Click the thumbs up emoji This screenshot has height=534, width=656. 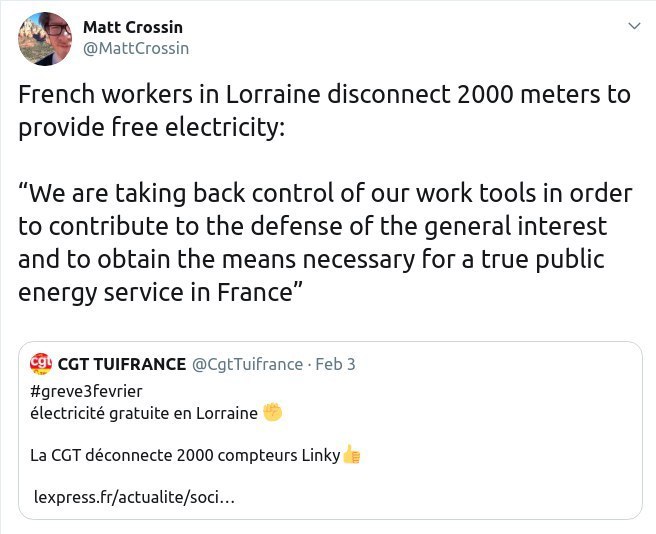[x=351, y=455]
